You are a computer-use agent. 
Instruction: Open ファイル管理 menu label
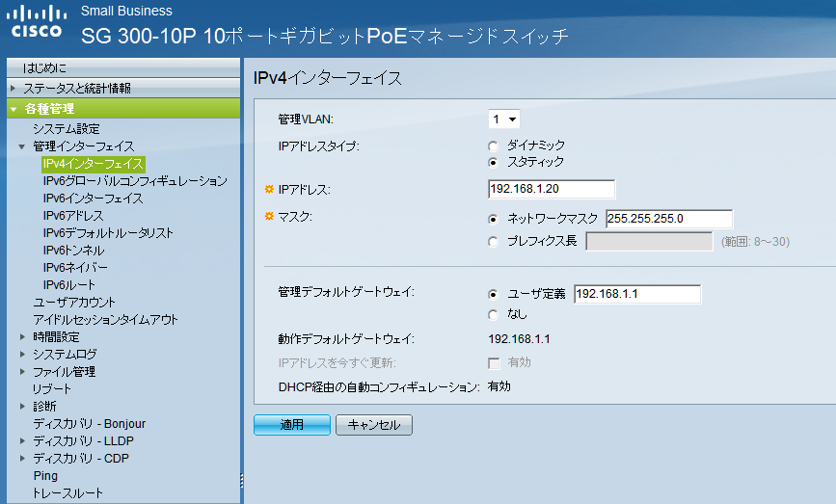coord(65,371)
